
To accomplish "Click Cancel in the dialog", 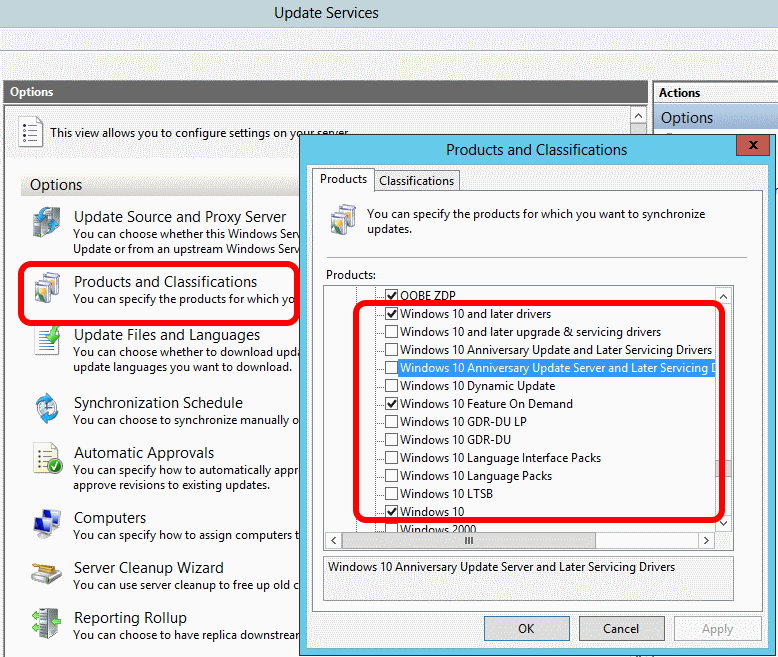I will click(621, 629).
